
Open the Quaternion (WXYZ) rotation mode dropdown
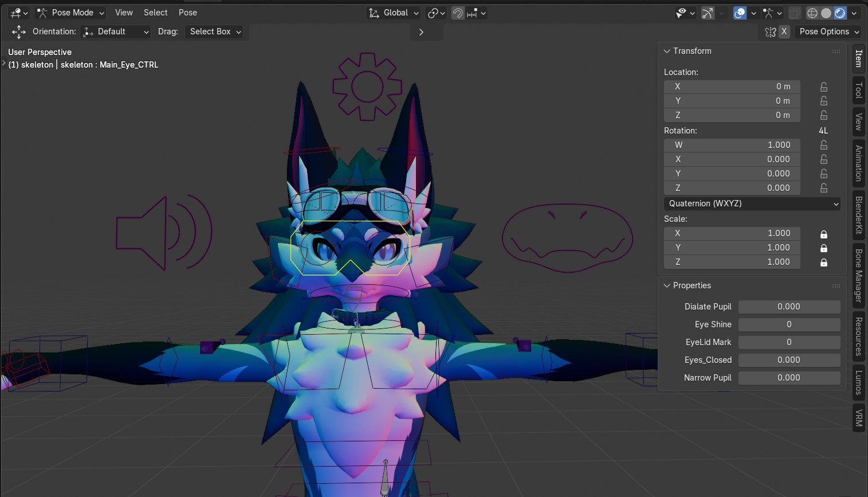pyautogui.click(x=752, y=204)
